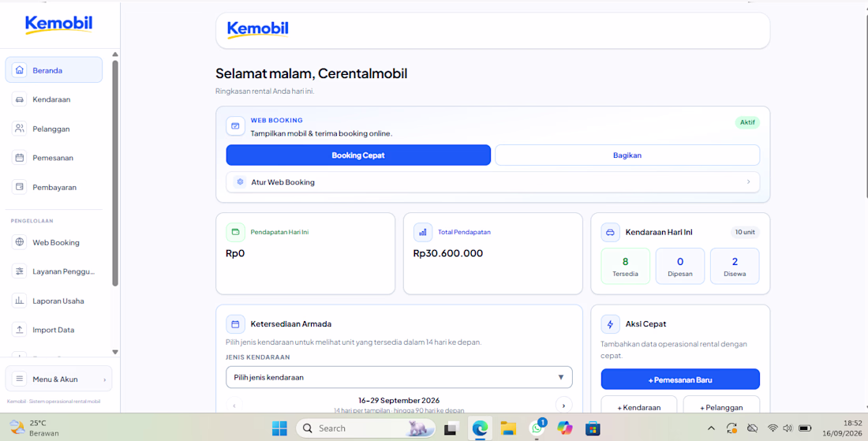Open Microsoft Store from taskbar
This screenshot has width=868, height=441.
tap(593, 428)
